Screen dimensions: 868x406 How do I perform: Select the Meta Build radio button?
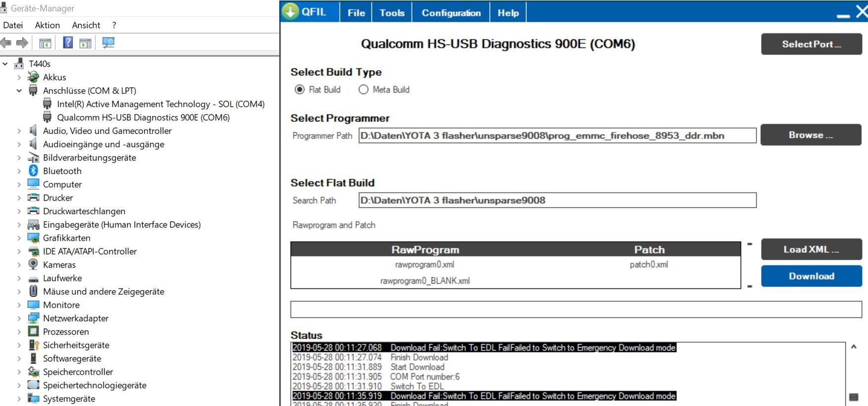[x=363, y=90]
